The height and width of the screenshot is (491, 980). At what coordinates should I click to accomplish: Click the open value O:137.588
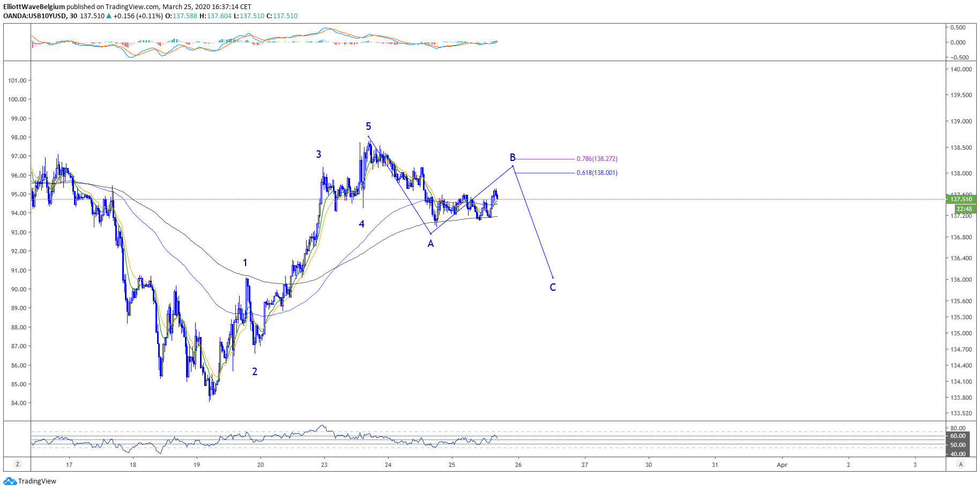181,16
